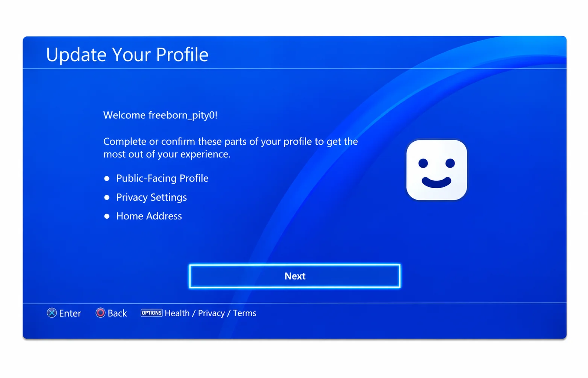Viewport: 588px width, 378px height.
Task: Click the left eye of smiley avatar
Action: [x=423, y=163]
